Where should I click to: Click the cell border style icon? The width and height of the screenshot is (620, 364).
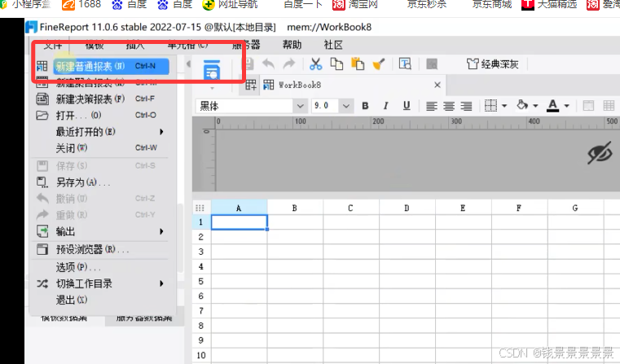pos(490,106)
